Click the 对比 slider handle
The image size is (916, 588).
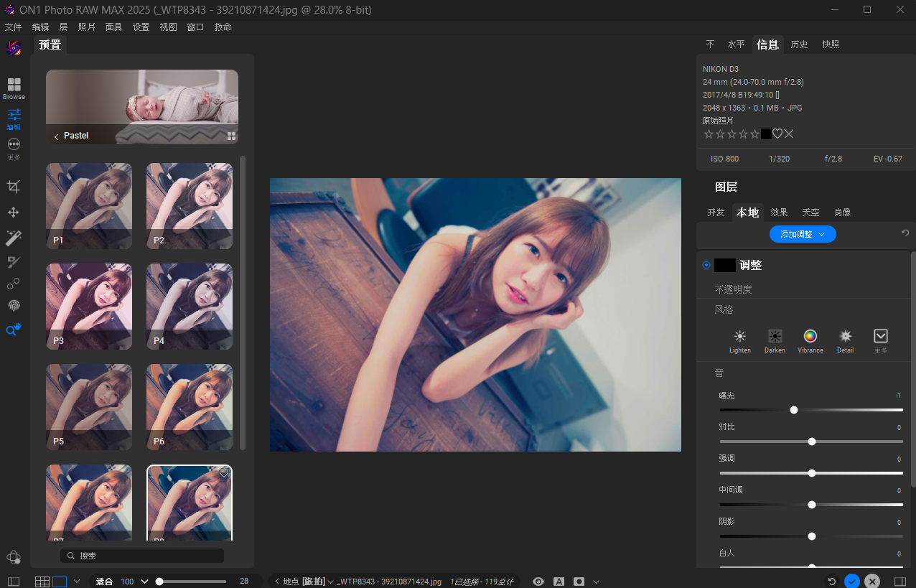812,442
